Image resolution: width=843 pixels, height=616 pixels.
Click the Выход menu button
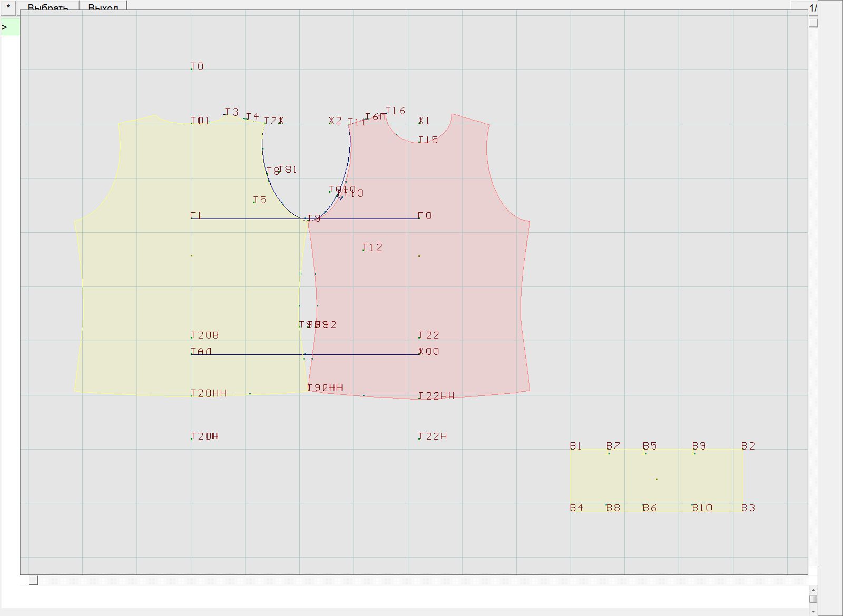(103, 7)
